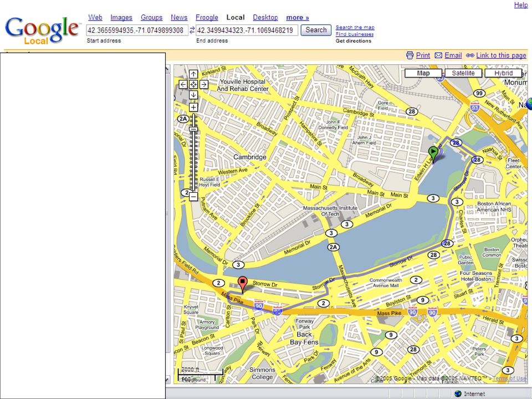Switch to Hybrid view

point(503,73)
